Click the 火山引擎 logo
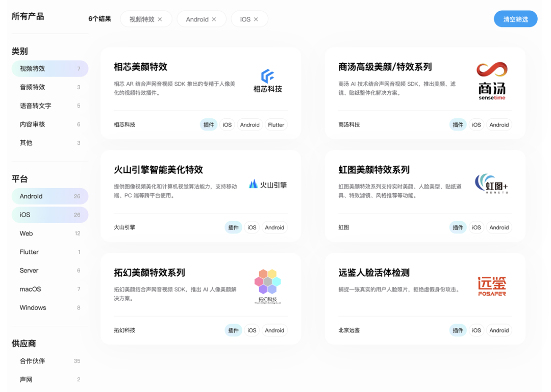551x392 pixels. 268,185
